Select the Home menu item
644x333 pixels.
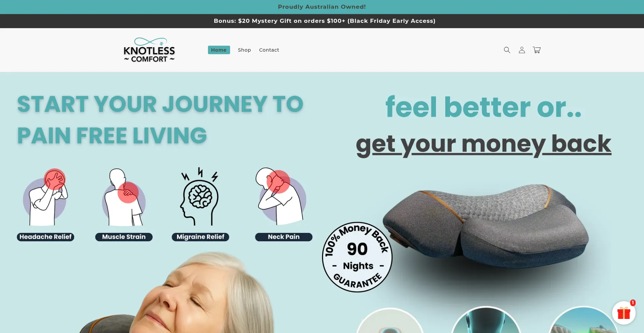coord(219,50)
